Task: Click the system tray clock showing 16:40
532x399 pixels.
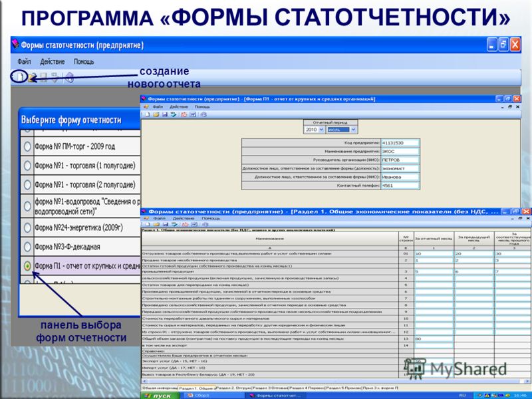Action: pos(520,396)
